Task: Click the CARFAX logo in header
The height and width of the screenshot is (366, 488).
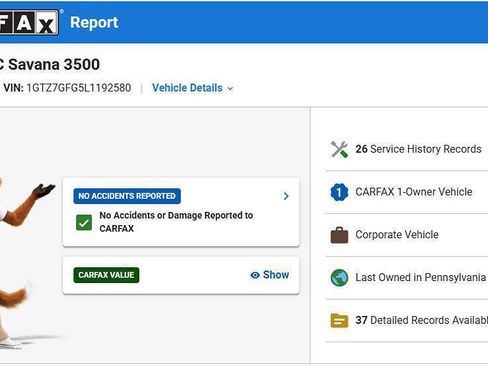Action: pos(29,23)
